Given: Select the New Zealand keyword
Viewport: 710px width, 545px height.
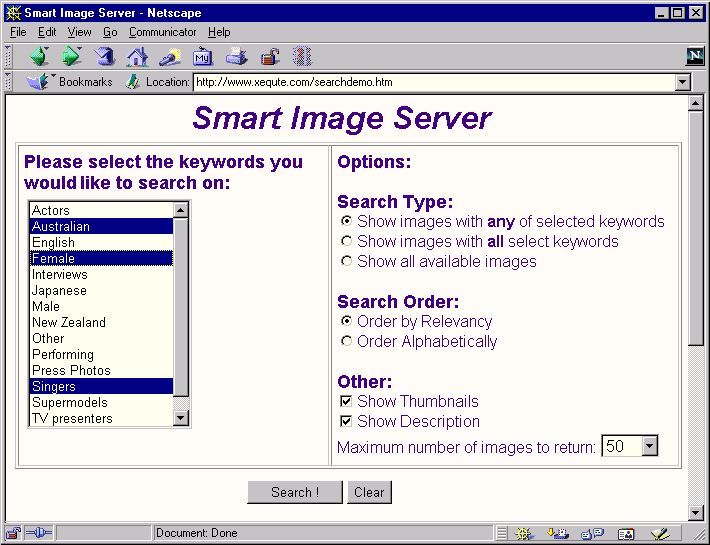Looking at the screenshot, I should 101,322.
